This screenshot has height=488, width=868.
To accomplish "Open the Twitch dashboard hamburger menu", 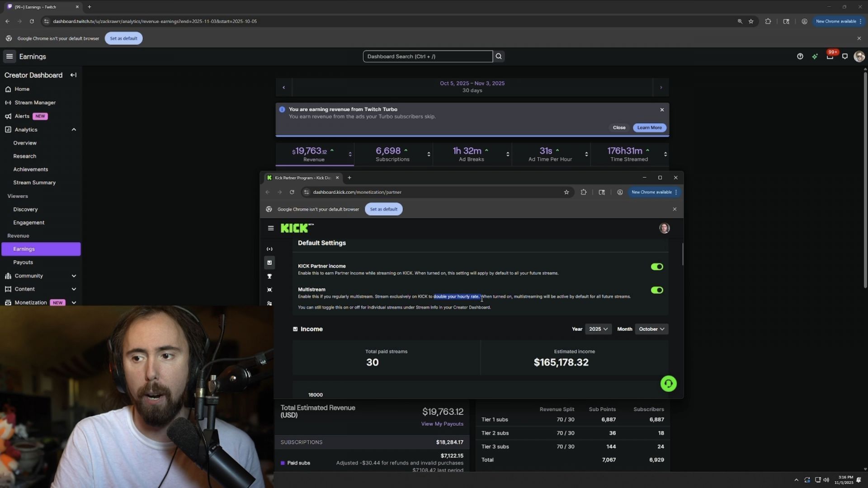I will coord(9,56).
